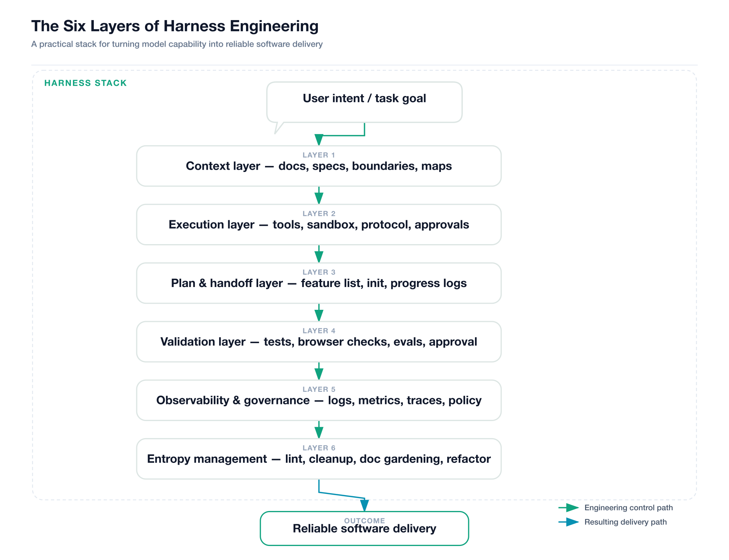The image size is (729, 560).
Task: Click the title The Six Layers of Harness Engineering
Action: (x=175, y=26)
